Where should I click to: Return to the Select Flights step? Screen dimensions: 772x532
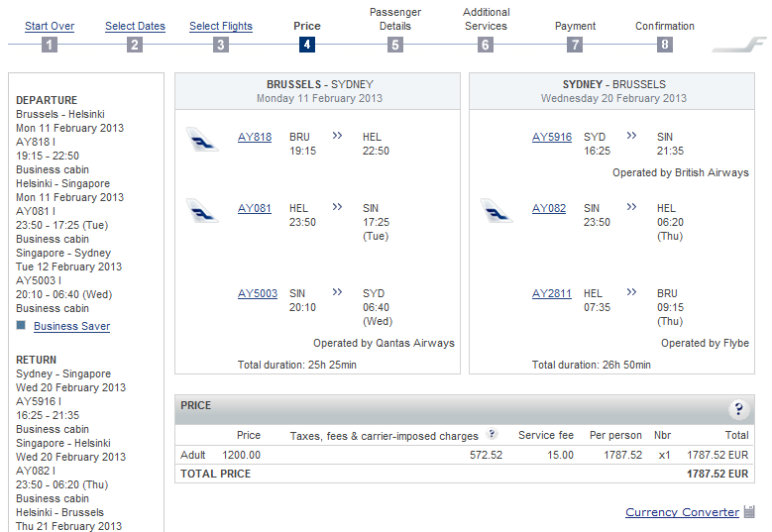(x=221, y=27)
